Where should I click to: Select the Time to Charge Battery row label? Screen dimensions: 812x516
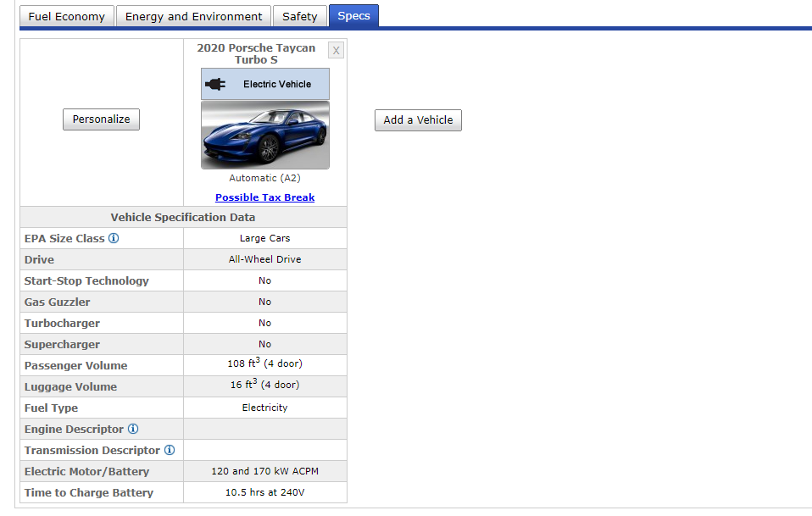pos(89,492)
